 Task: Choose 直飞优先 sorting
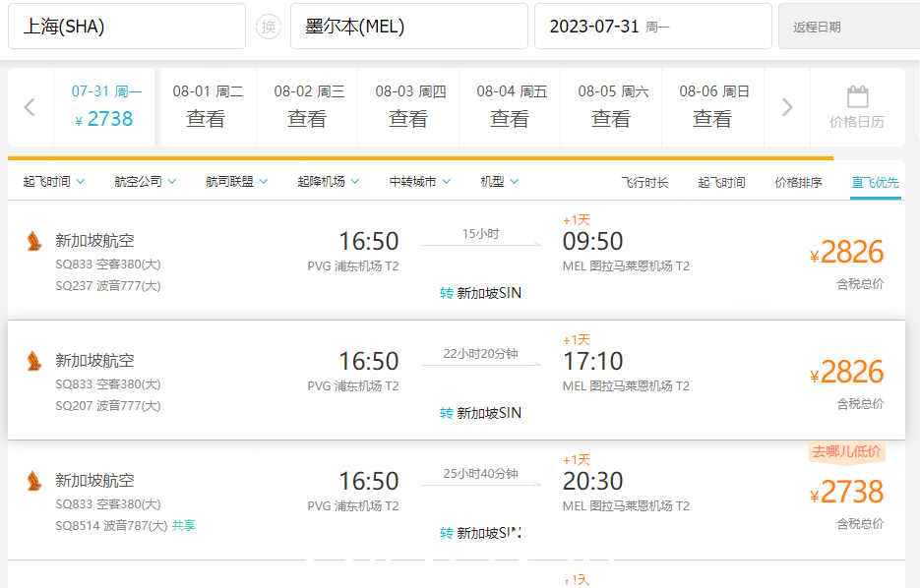(x=875, y=182)
